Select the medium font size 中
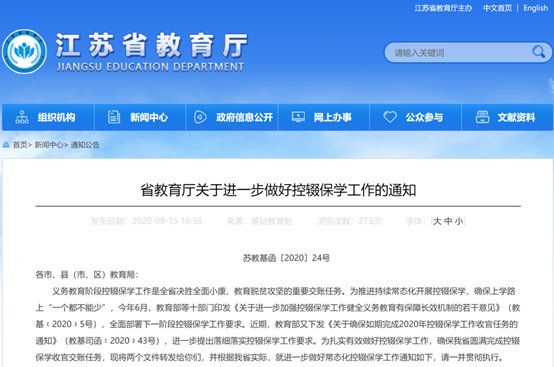The height and width of the screenshot is (367, 554). click(x=448, y=221)
